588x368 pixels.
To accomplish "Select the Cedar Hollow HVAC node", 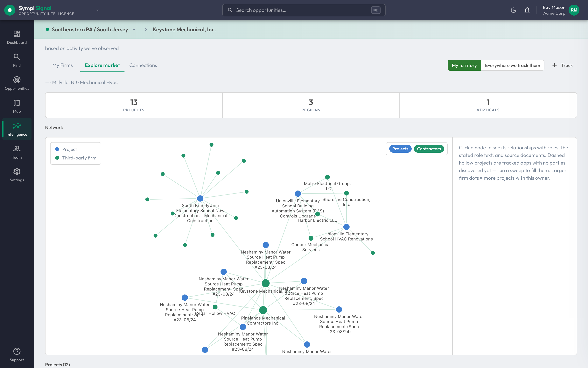I will [215, 307].
